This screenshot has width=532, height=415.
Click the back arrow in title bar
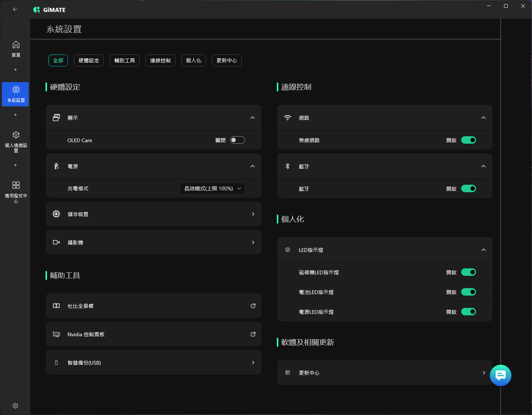click(x=15, y=9)
